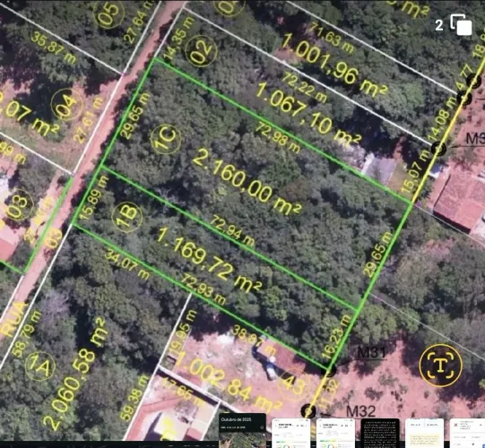Click the circled 04 lot marker
The image size is (485, 448).
pos(67,104)
